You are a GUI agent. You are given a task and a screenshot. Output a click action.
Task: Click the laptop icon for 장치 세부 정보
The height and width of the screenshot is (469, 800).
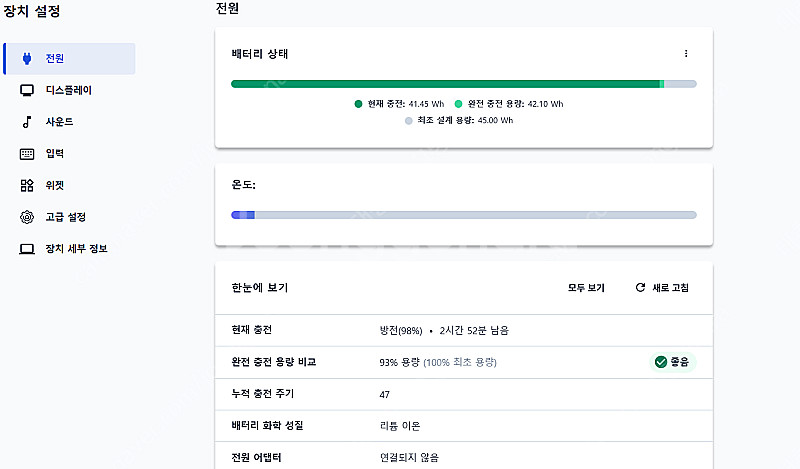[x=27, y=248]
